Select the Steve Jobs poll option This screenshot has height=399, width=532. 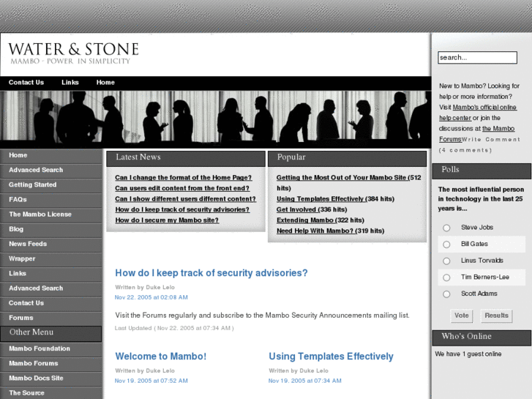[446, 228]
